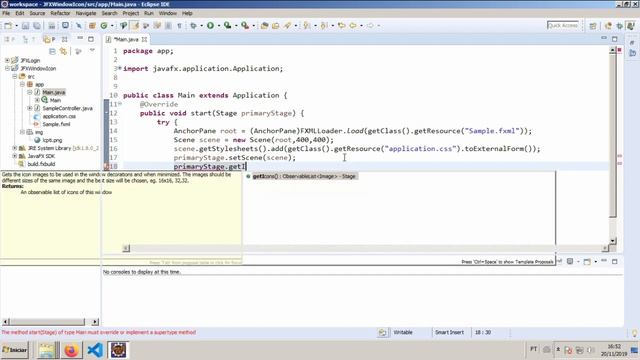Click the Firefox taskbar icon
This screenshot has width=640, height=360.
click(71, 350)
